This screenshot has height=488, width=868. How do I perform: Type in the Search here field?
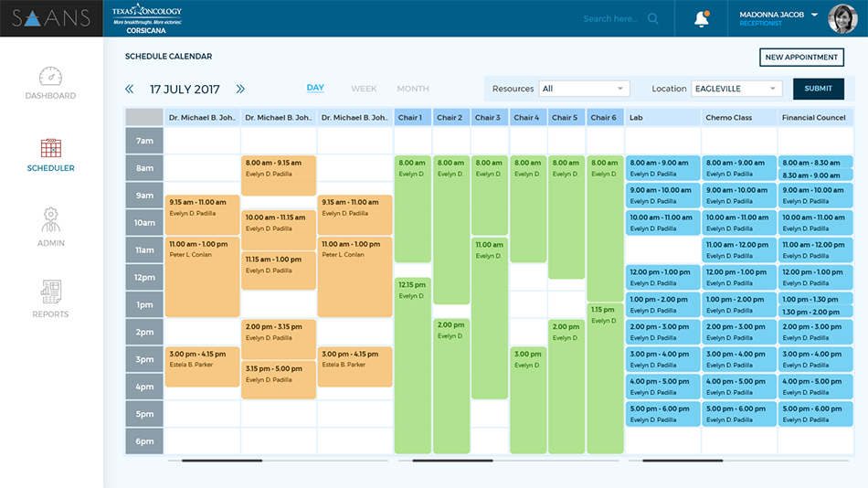[612, 18]
